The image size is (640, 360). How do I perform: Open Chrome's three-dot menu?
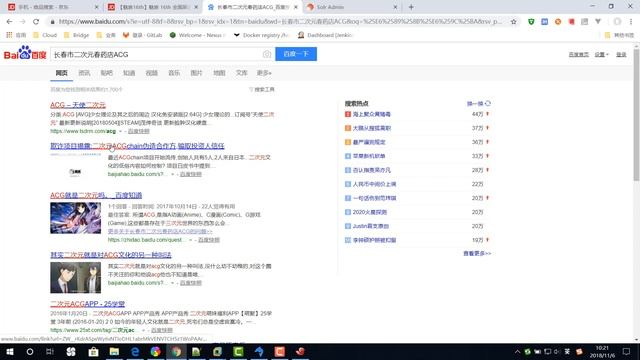click(x=631, y=22)
